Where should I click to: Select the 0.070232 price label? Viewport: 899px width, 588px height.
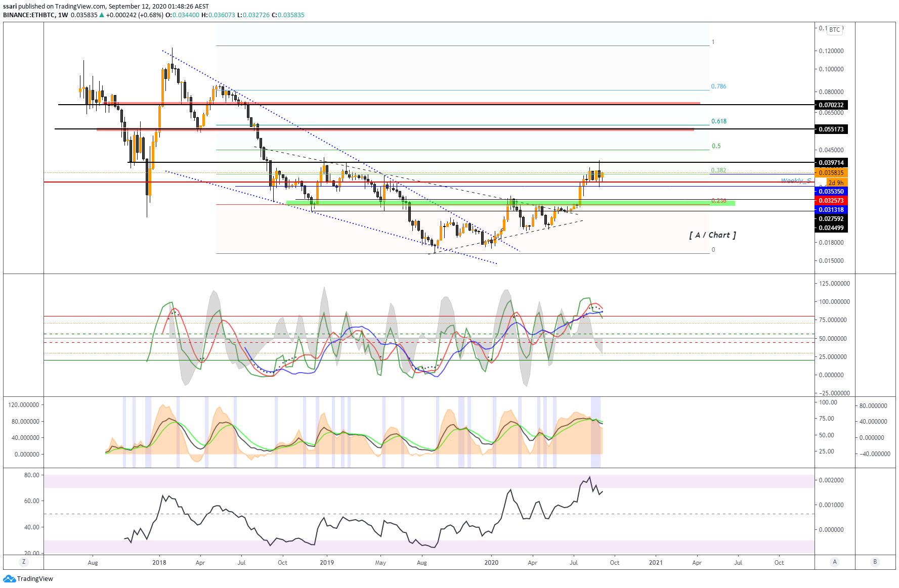point(831,105)
